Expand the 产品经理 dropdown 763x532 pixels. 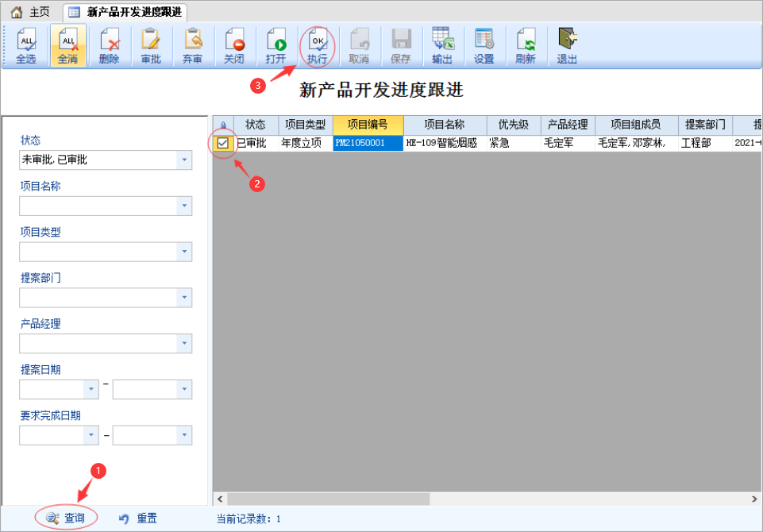pos(184,344)
